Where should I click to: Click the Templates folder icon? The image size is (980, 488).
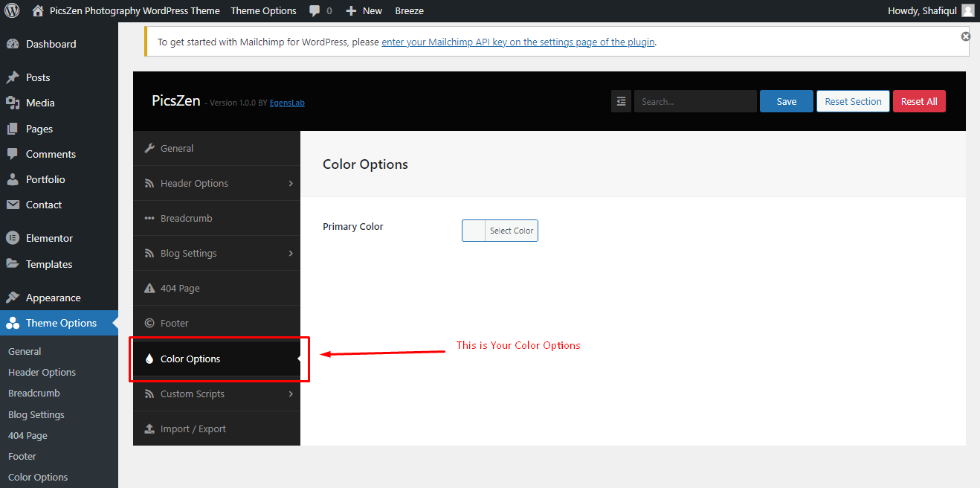[13, 264]
